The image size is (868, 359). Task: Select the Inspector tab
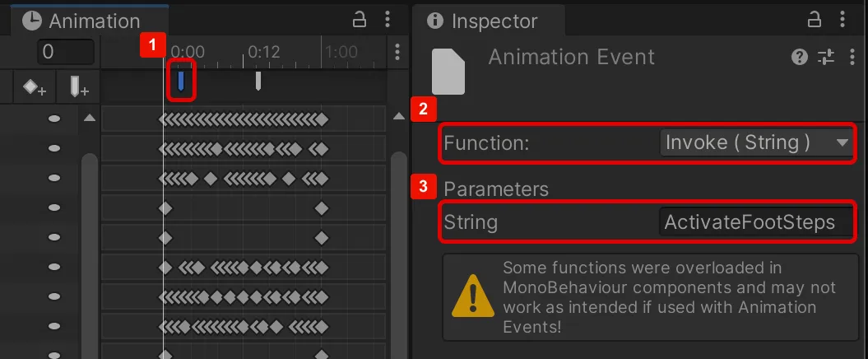(494, 21)
